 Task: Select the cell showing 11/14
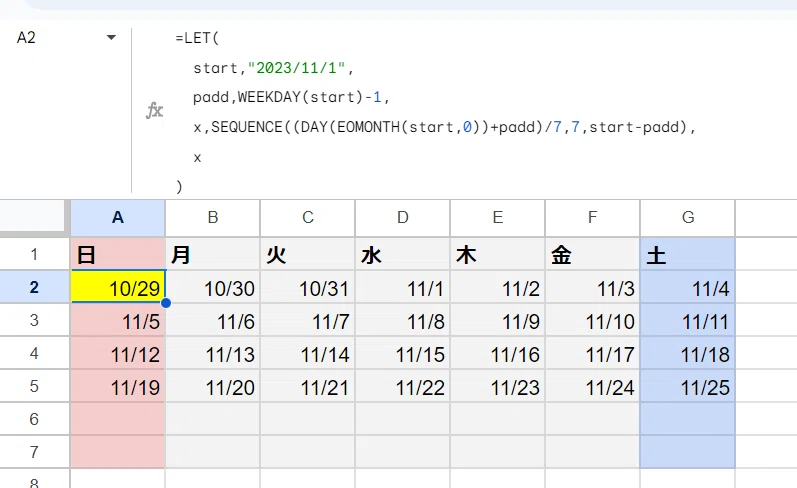coord(308,353)
